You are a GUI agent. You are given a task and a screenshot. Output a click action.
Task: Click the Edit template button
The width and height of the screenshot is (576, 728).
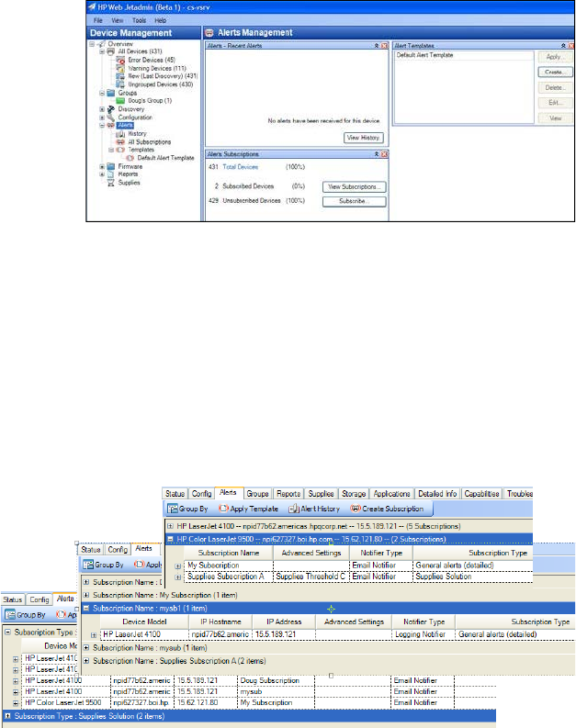click(555, 103)
